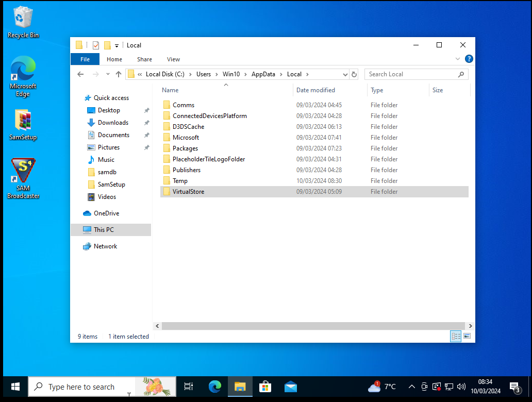Viewport: 532px width, 402px height.
Task: Open SAM Broadcaster desktop shortcut
Action: click(x=23, y=178)
